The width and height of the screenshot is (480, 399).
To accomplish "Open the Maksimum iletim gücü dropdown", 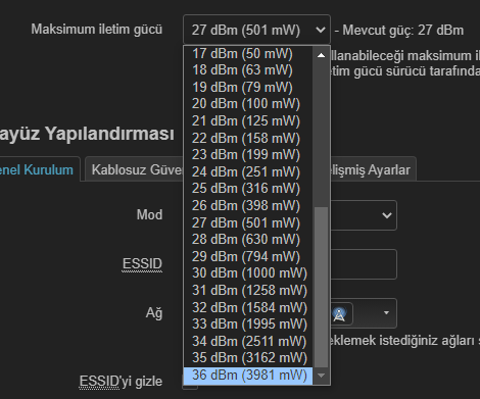I will [257, 30].
